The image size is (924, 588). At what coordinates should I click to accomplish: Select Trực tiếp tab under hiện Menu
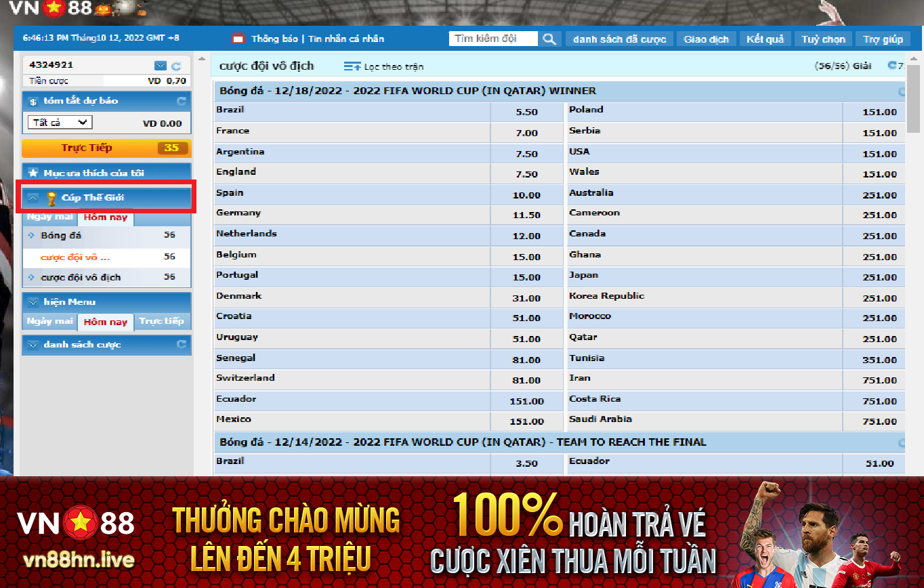[x=162, y=321]
